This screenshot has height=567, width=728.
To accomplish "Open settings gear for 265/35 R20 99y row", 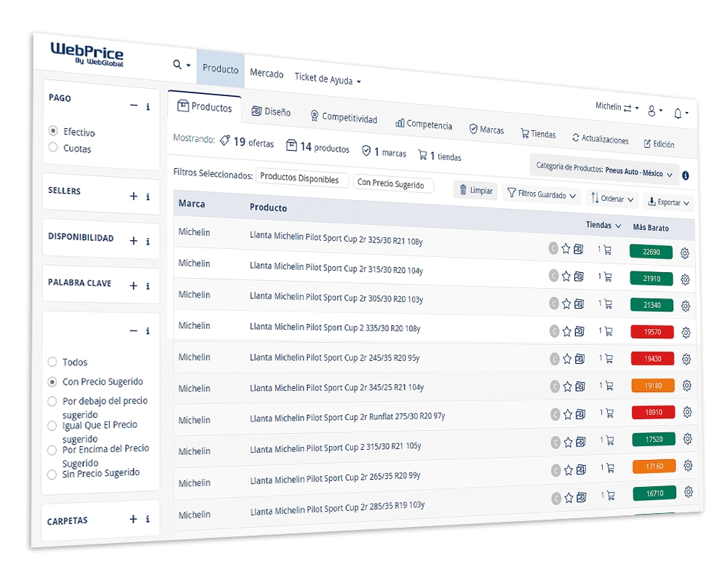I will [x=688, y=465].
